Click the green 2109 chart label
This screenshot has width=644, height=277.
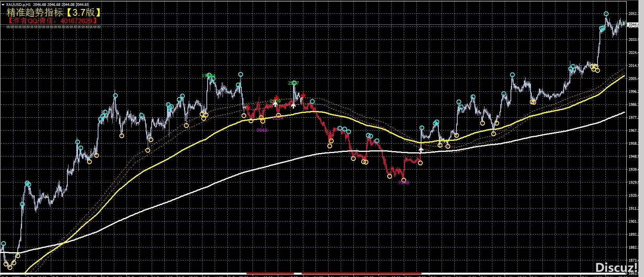tap(275, 102)
